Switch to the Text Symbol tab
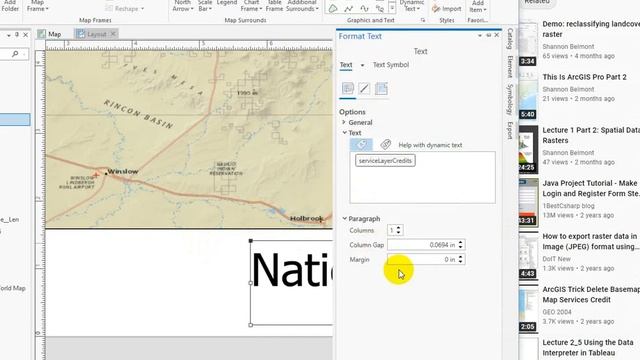This screenshot has height=360, width=640. tap(391, 65)
